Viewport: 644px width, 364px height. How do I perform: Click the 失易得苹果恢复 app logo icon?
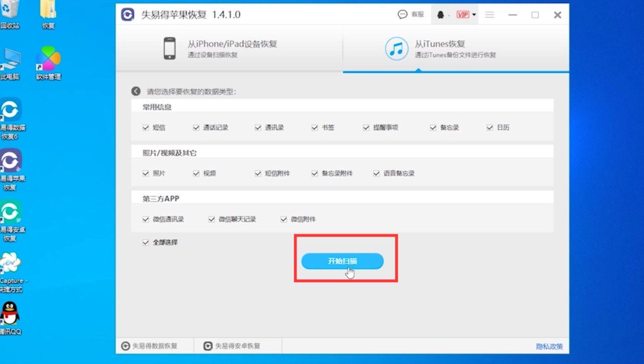(128, 15)
